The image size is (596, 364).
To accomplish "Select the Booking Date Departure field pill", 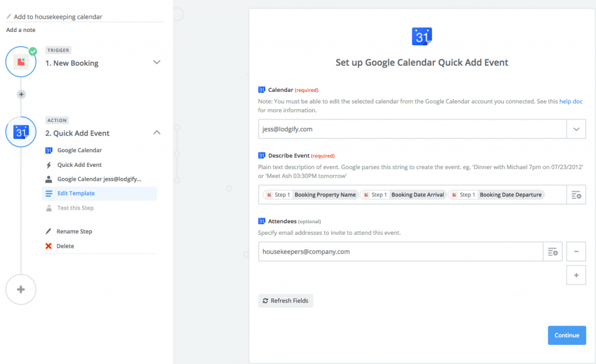I will (496, 195).
